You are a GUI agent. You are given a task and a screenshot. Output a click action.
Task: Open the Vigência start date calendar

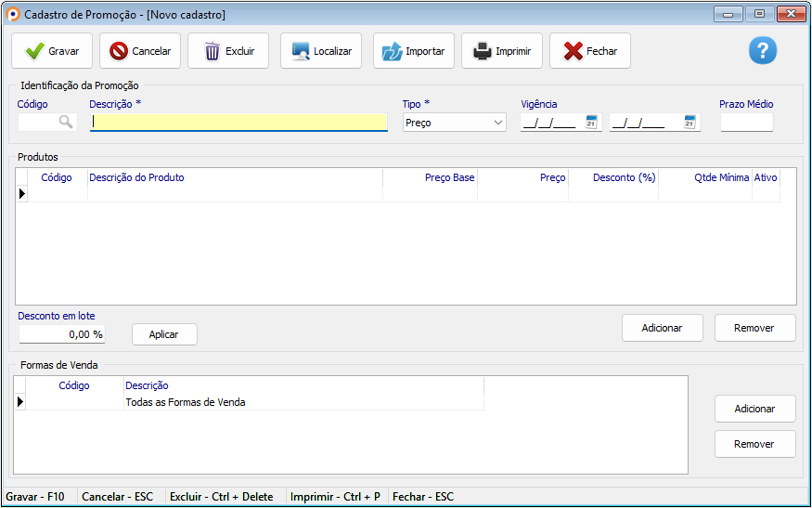[591, 122]
